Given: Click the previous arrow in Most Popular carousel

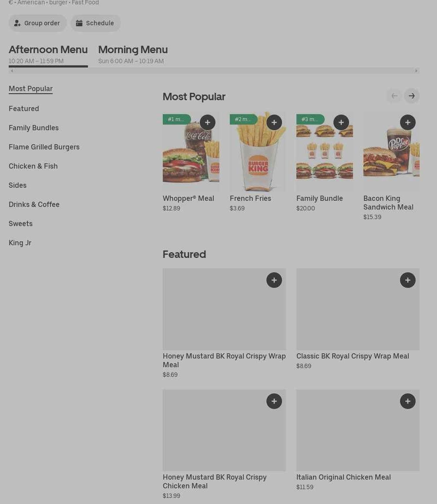Looking at the screenshot, I should click(394, 96).
